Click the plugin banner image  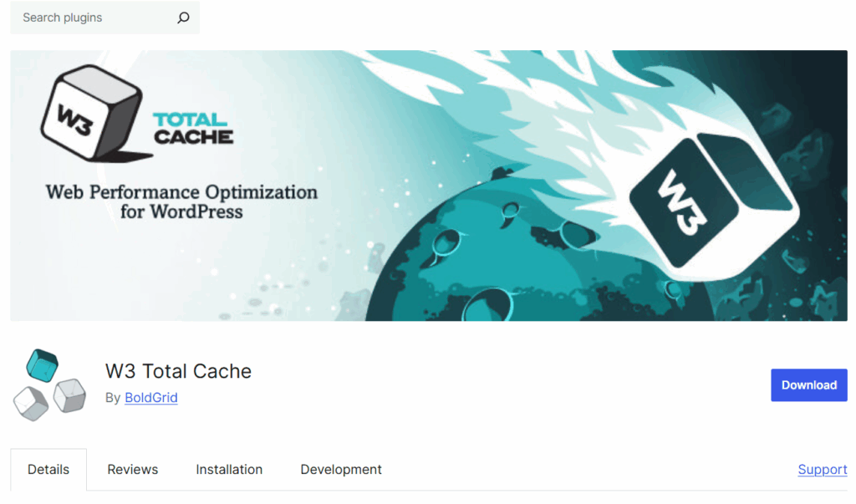[428, 185]
